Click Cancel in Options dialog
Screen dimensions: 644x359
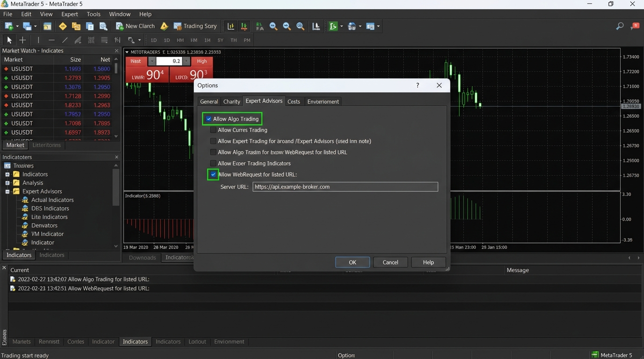[x=390, y=262]
